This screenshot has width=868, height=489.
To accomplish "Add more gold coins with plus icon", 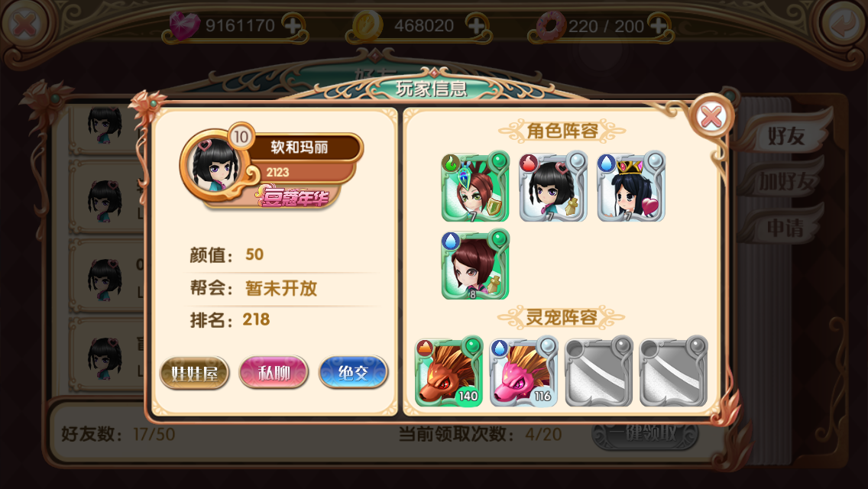I will 477,25.
